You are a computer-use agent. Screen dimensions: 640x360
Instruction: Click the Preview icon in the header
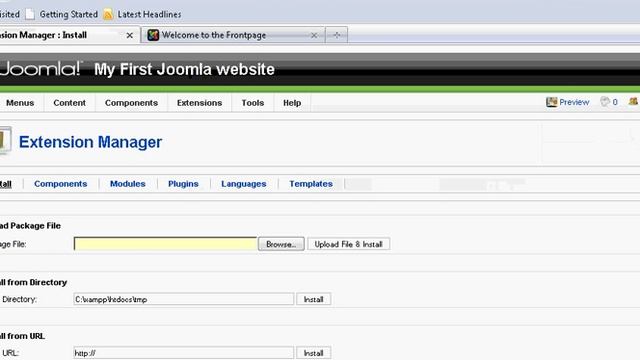pyautogui.click(x=551, y=102)
